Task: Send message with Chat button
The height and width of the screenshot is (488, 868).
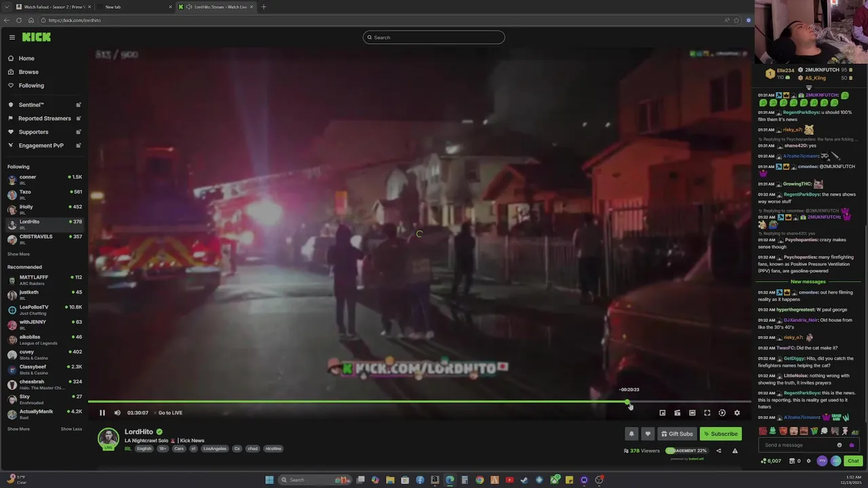Action: click(x=853, y=461)
